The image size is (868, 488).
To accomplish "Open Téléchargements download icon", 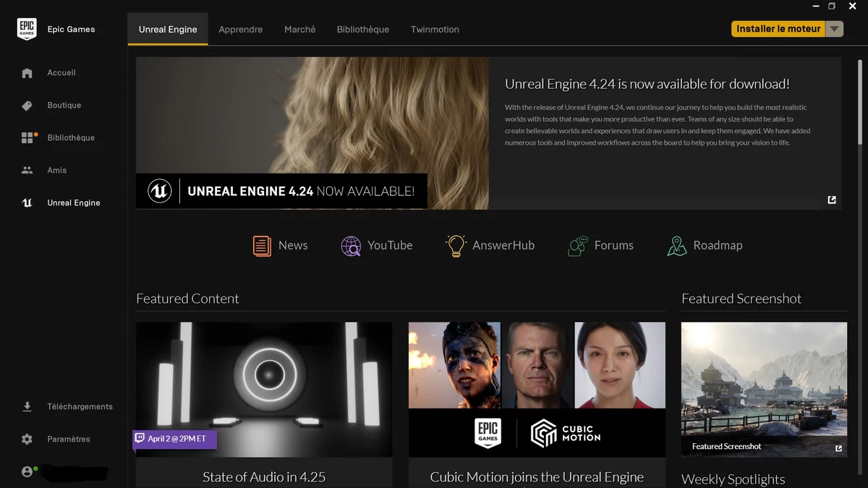I will tap(27, 407).
